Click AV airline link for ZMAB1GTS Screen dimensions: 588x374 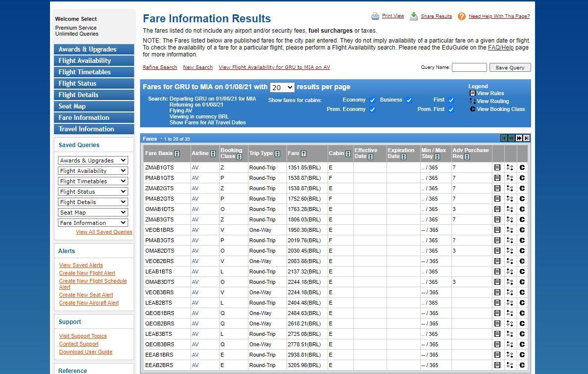[195, 167]
